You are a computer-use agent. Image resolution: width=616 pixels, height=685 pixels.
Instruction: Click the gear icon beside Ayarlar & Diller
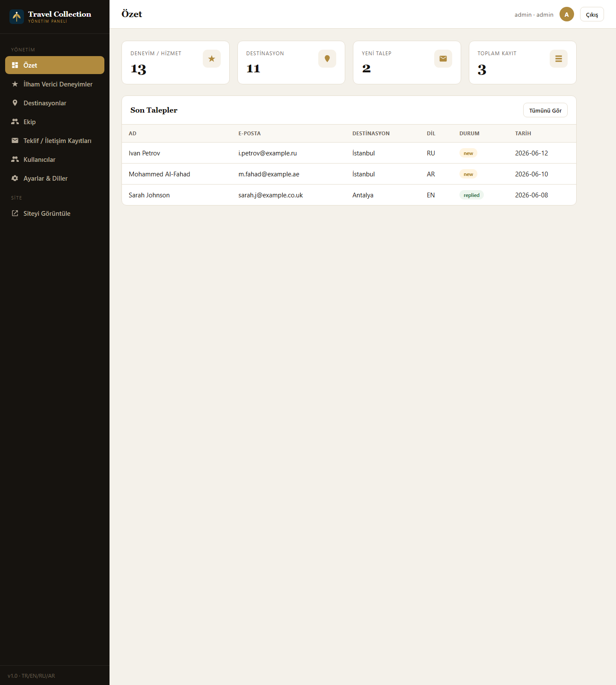click(15, 178)
